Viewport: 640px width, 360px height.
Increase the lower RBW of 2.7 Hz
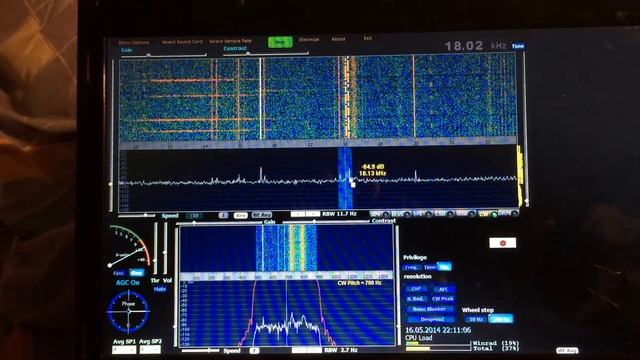[x=314, y=350]
